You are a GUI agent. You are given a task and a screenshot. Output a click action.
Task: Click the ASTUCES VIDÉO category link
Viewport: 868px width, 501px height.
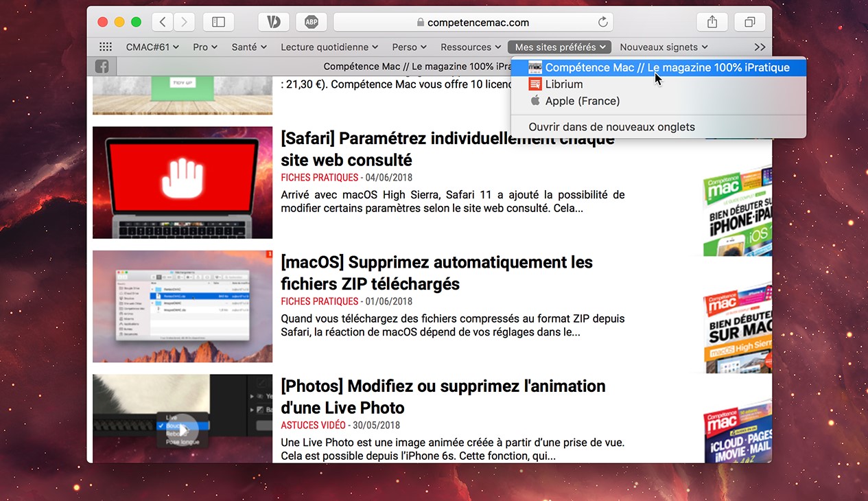[x=313, y=425]
